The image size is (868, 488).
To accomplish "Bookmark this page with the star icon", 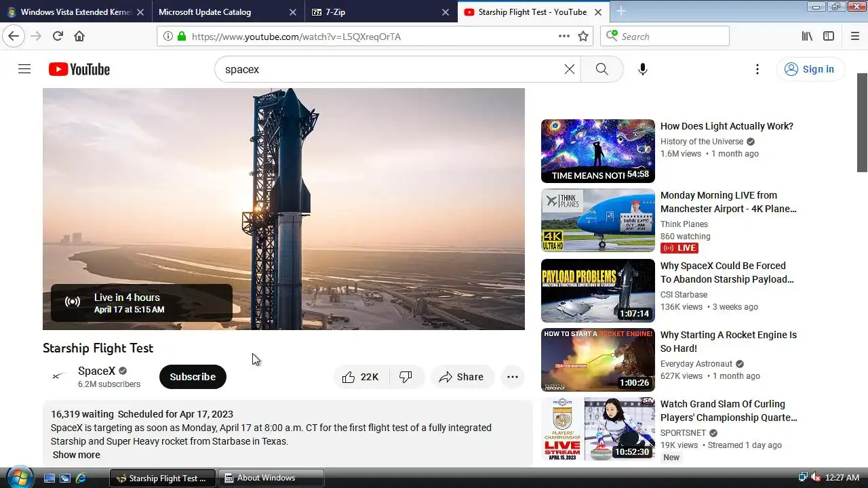I will tap(583, 36).
